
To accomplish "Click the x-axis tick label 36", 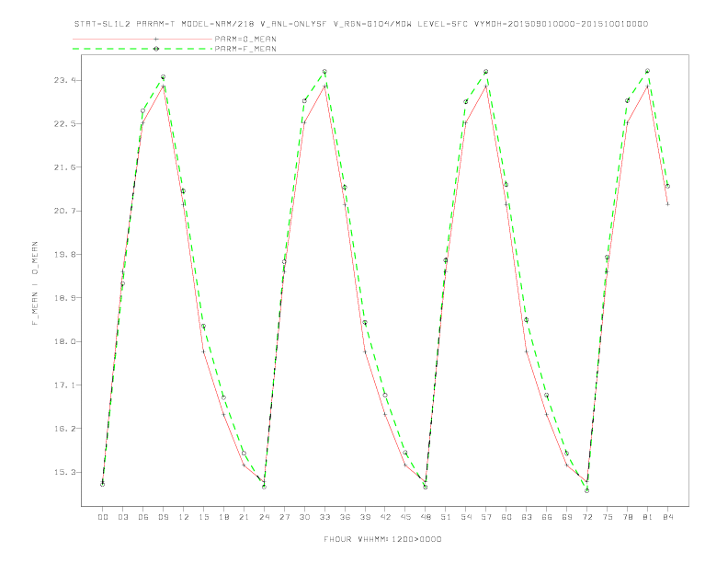I will pyautogui.click(x=345, y=517).
